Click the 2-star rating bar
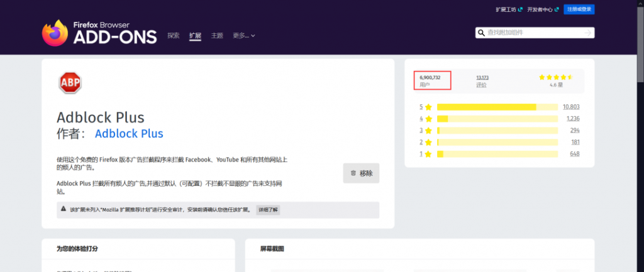This screenshot has height=272, width=644. click(x=497, y=143)
